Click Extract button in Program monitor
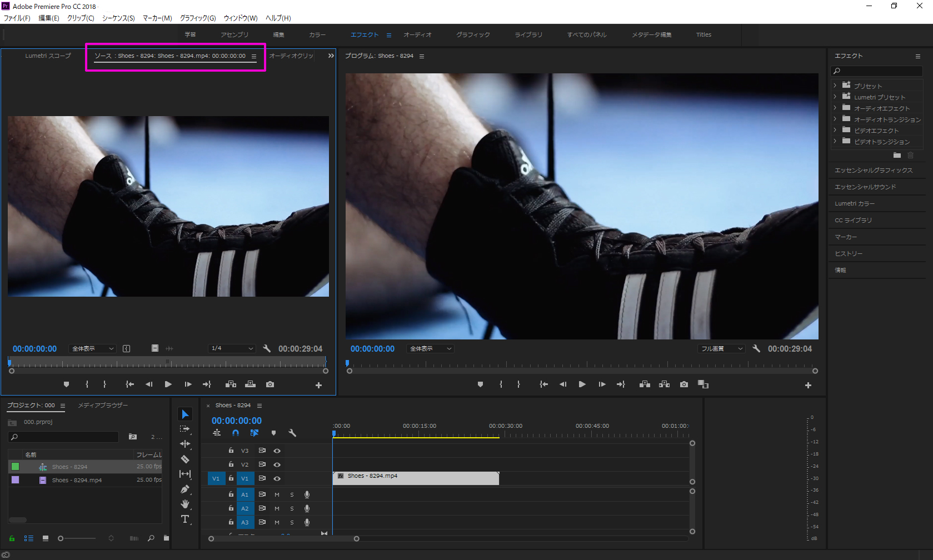 pyautogui.click(x=664, y=384)
